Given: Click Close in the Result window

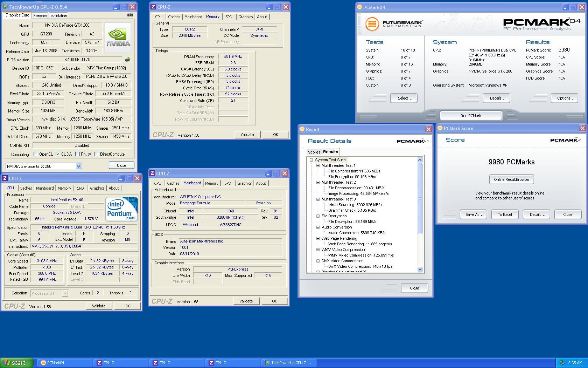Looking at the screenshot, I should tap(414, 288).
